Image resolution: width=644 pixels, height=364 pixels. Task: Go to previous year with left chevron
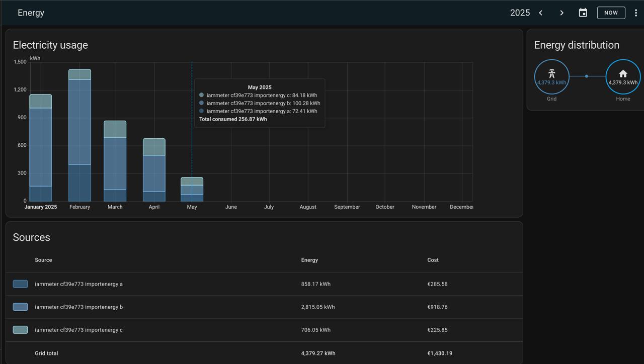[541, 13]
